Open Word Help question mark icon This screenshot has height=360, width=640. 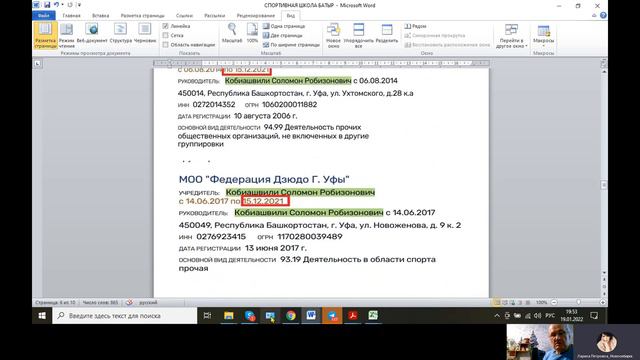point(603,16)
